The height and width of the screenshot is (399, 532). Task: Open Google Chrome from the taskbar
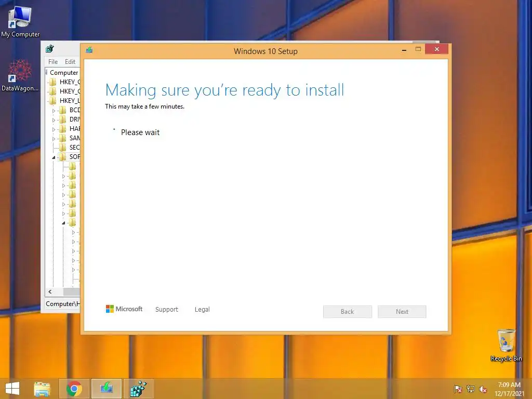point(74,389)
